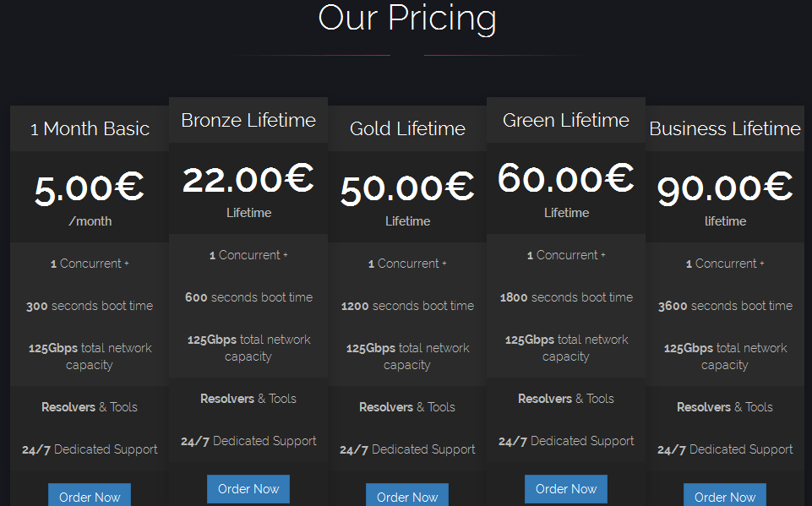Select the Gold Lifetime plan heading
Viewport: 812px width, 506px height.
coord(407,128)
